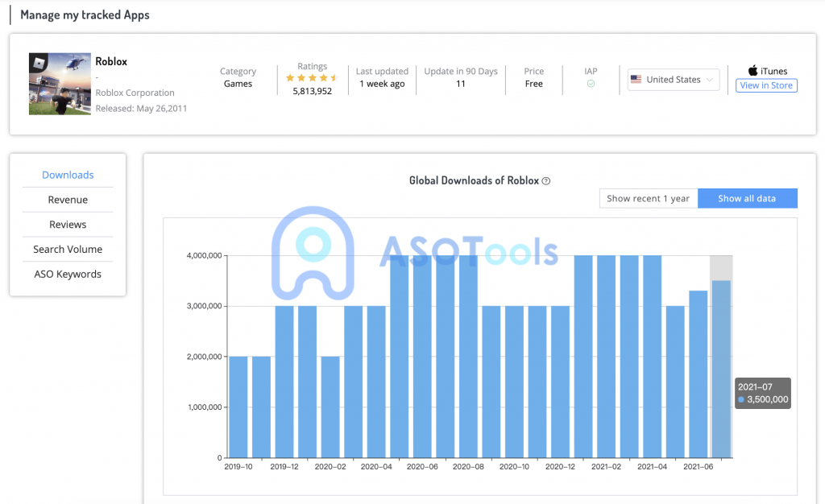Screen dimensions: 825x504
Task: Click the Manage my tracked Apps heading
Action: [x=85, y=14]
